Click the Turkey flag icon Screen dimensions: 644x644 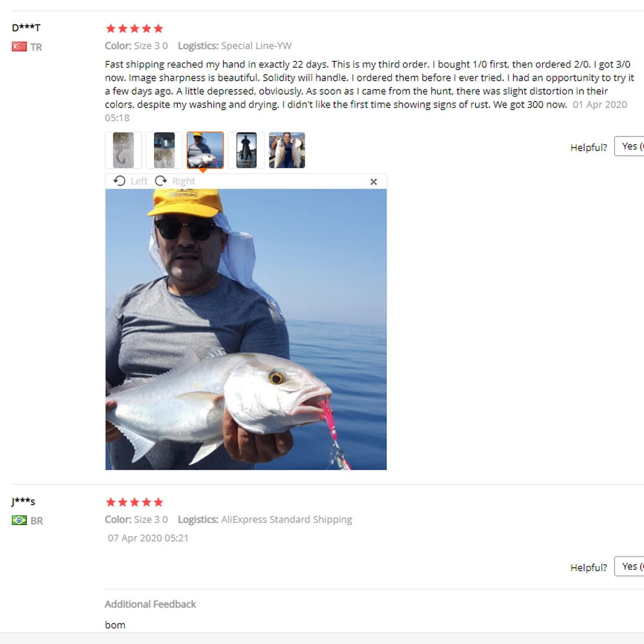coord(19,47)
